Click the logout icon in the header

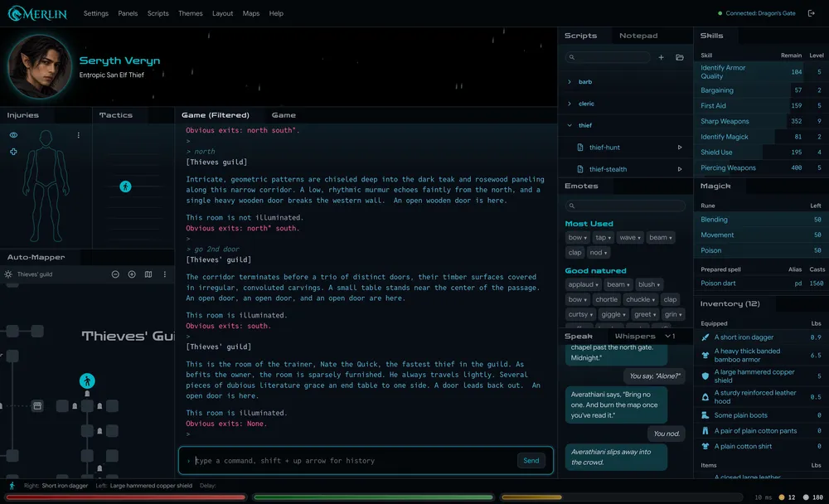tap(811, 13)
